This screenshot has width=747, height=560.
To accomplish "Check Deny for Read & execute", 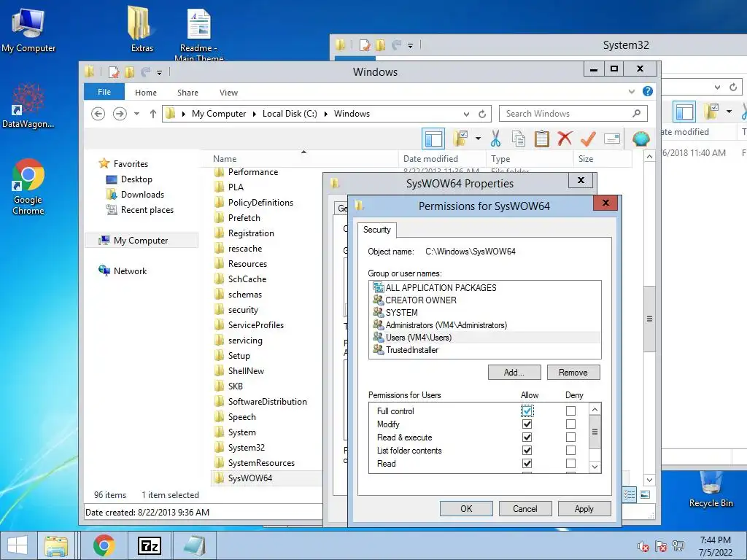I will click(570, 437).
